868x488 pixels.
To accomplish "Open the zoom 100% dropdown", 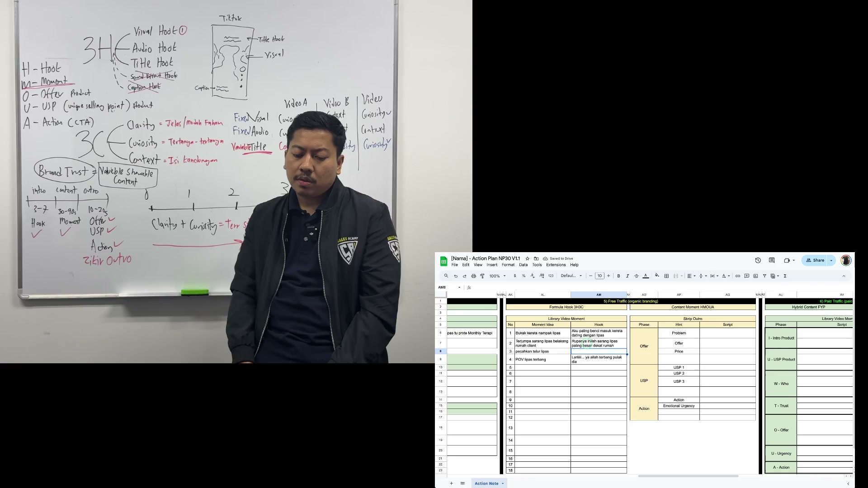I will pos(497,276).
